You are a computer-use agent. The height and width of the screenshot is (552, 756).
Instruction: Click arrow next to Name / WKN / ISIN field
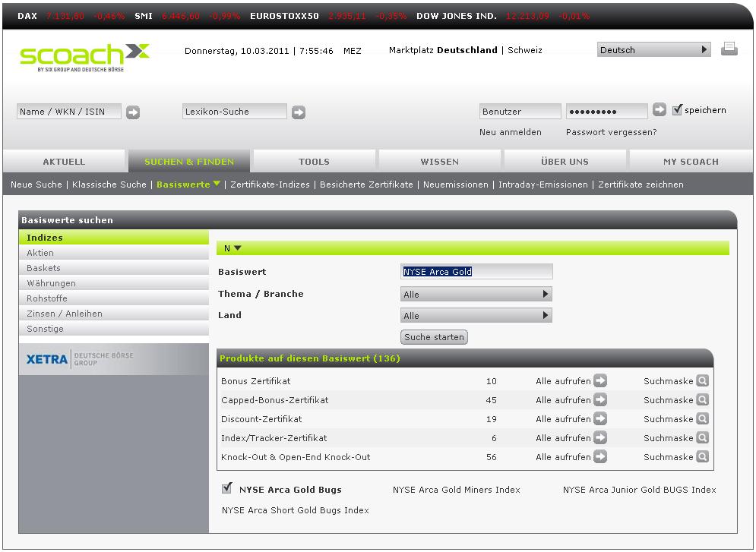pos(133,112)
